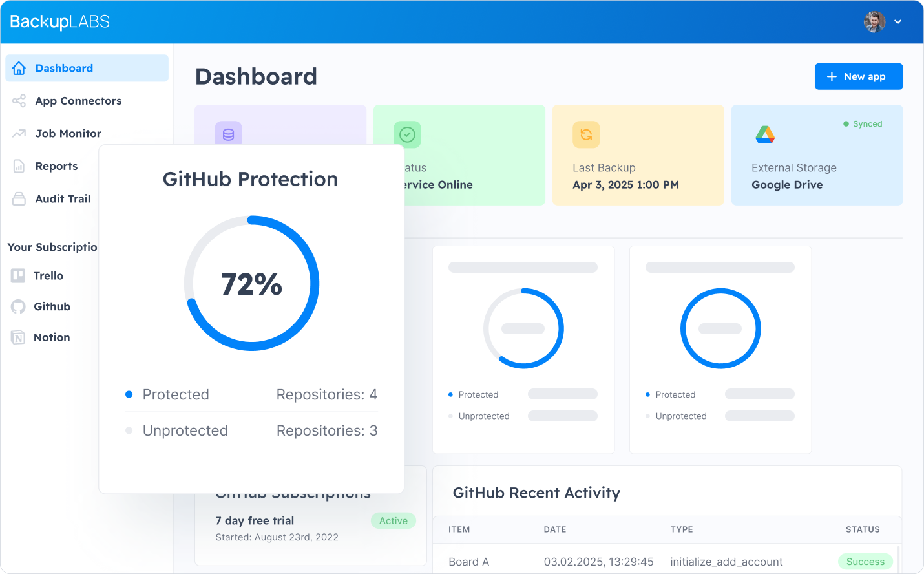Viewport: 924px width, 574px height.
Task: Click the STATUS column header
Action: [863, 529]
